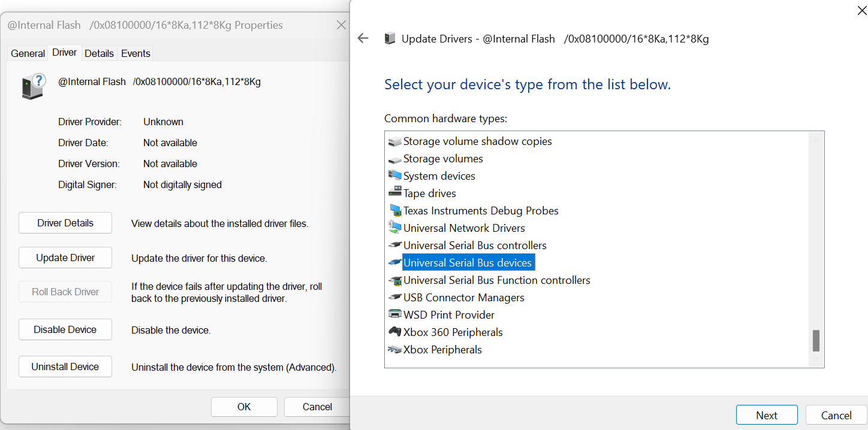
Task: Disable the Internal Flash device
Action: 65,329
